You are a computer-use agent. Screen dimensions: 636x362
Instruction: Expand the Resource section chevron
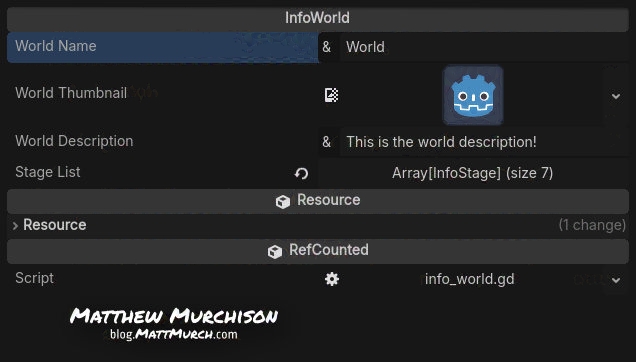tap(15, 226)
